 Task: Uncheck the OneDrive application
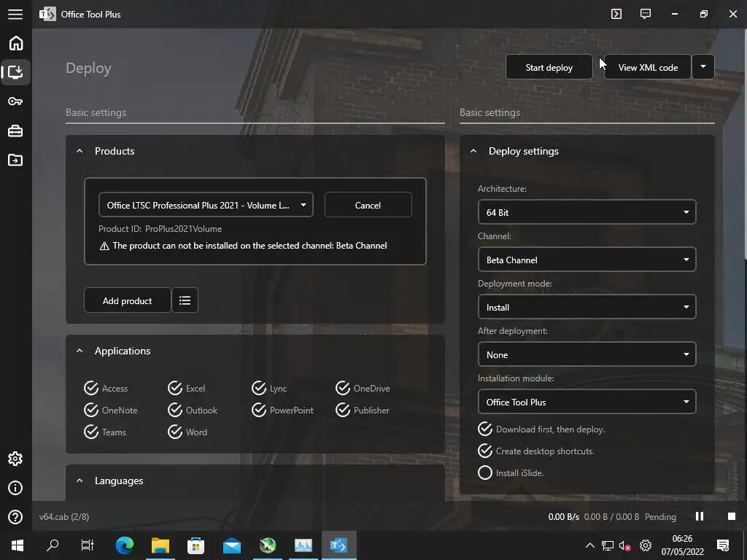(363, 389)
